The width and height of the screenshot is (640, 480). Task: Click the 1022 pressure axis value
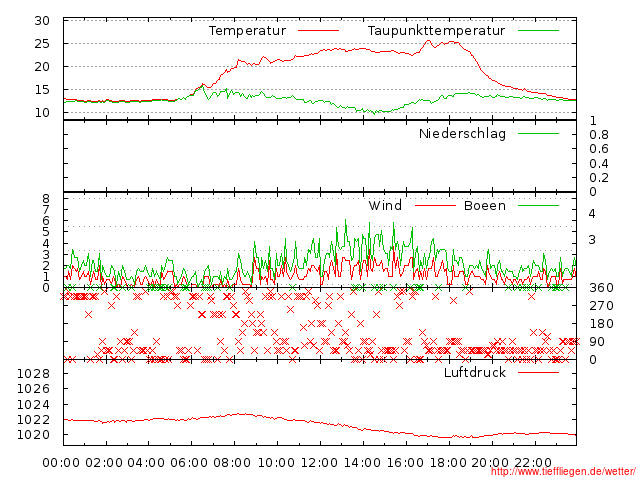coord(33,420)
